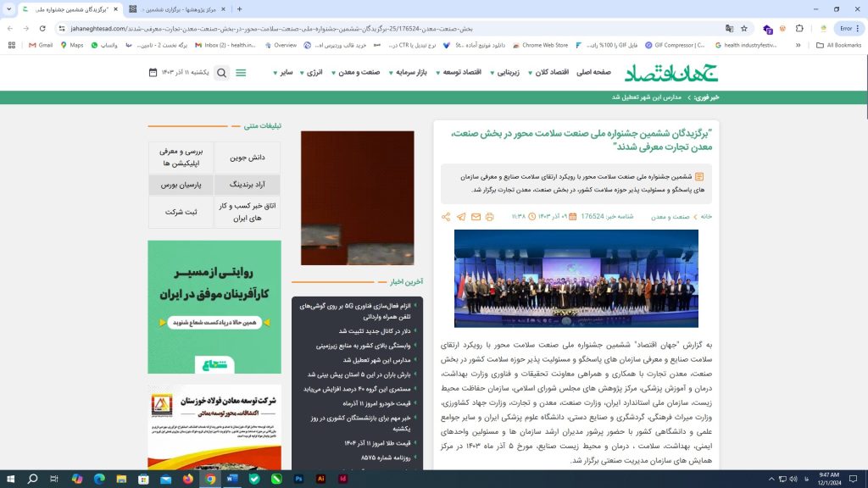Click the پارسیان بورس text ad link
The width and height of the screenshot is (868, 488).
click(x=181, y=185)
